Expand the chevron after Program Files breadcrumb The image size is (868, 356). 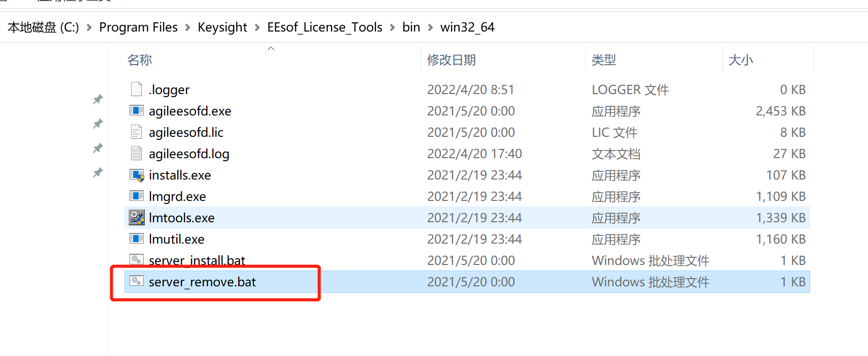[x=187, y=27]
